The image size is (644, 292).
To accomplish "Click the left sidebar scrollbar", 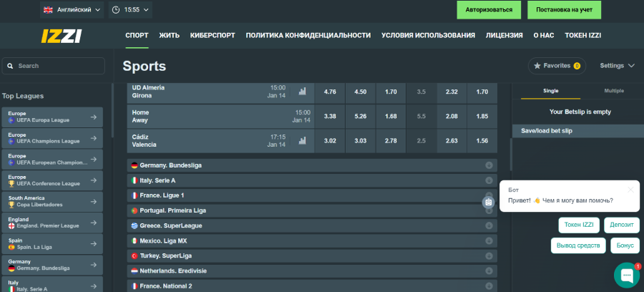I will 112,110.
